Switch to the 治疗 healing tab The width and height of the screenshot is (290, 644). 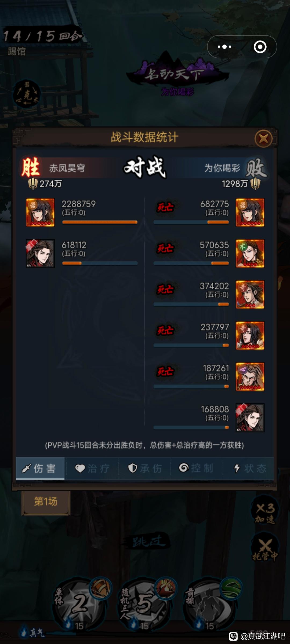(92, 468)
